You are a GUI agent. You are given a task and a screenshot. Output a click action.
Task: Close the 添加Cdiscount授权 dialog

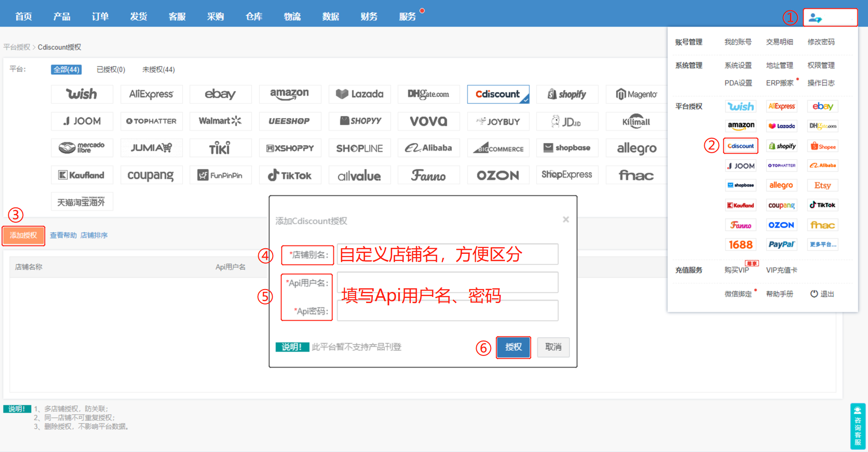[x=566, y=220]
